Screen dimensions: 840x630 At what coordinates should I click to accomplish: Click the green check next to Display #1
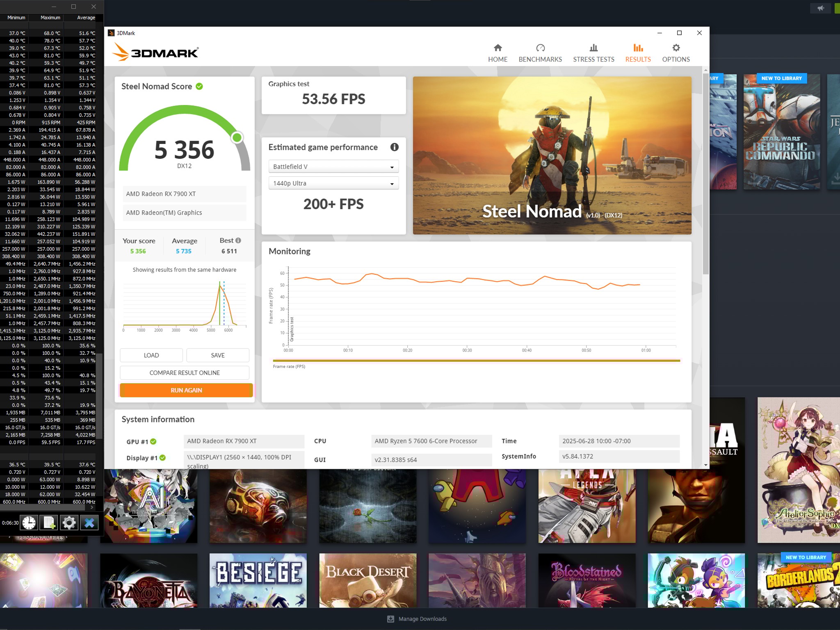coord(162,458)
